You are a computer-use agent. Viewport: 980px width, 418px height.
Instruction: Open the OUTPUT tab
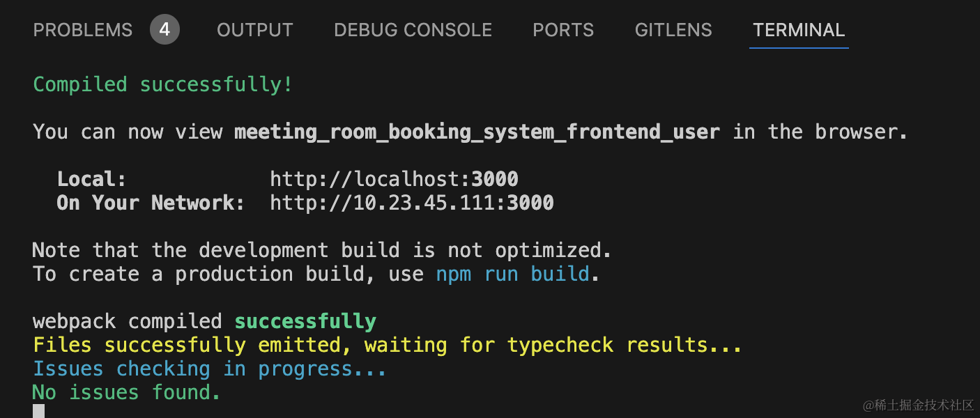tap(254, 30)
